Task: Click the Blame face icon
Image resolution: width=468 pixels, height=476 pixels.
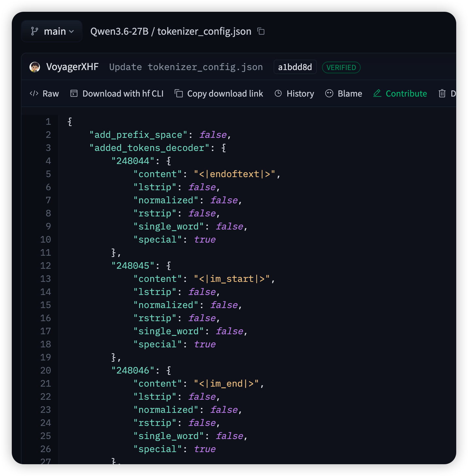Action: 329,94
